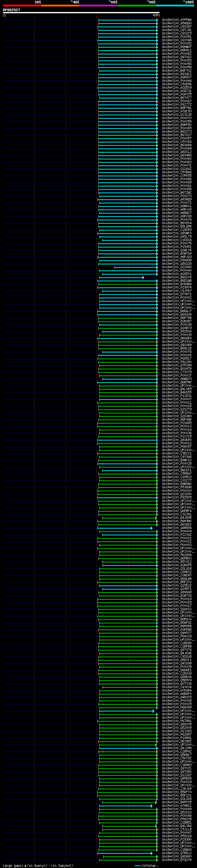
Task: Select hit UniRef100_B9MWH7
Action: [177, 47]
